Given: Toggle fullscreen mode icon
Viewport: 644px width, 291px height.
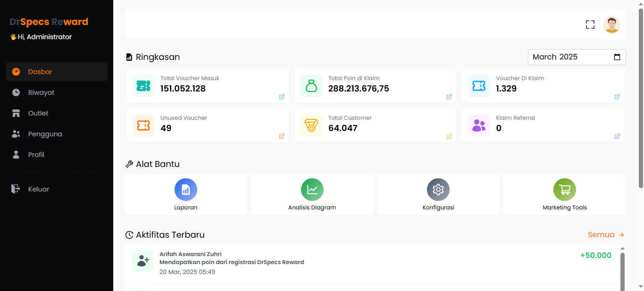Looking at the screenshot, I should tap(590, 25).
